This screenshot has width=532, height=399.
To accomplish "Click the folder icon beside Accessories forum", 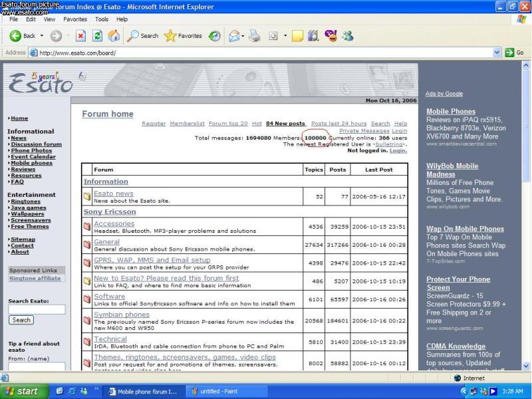I will (87, 226).
